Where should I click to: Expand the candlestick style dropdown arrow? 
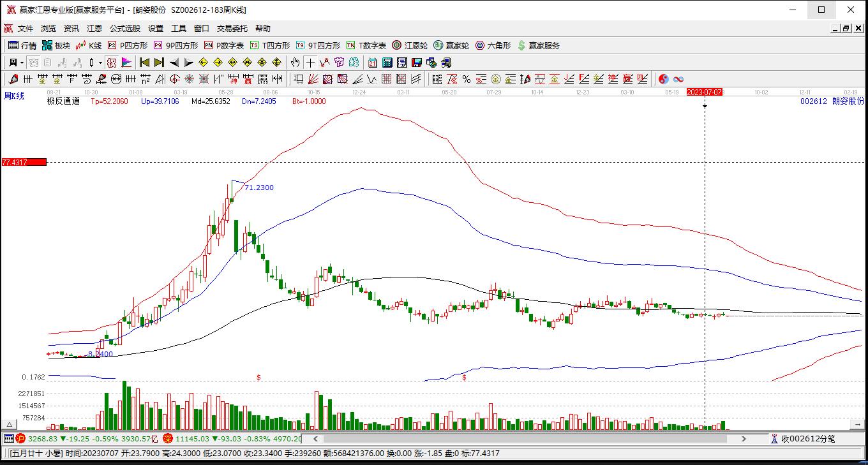[x=100, y=63]
